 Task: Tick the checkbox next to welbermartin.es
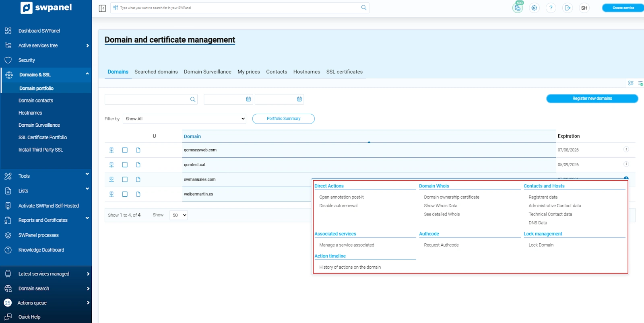(125, 194)
